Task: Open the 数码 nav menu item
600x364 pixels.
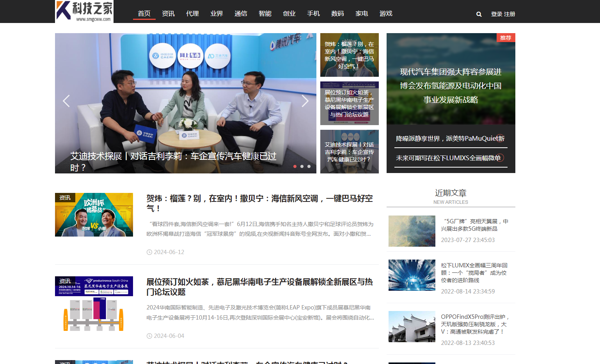Action: tap(338, 14)
